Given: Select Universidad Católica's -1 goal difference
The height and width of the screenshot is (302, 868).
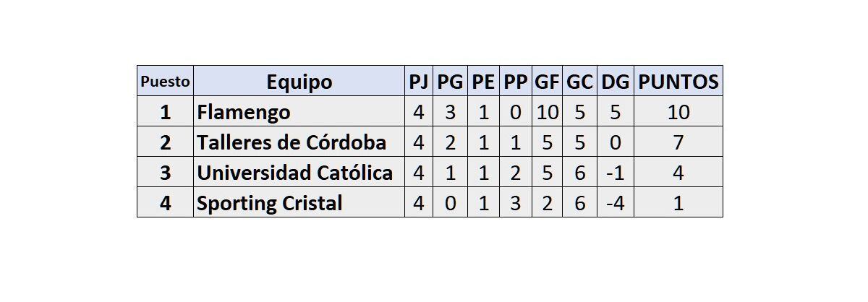Looking at the screenshot, I should [616, 173].
